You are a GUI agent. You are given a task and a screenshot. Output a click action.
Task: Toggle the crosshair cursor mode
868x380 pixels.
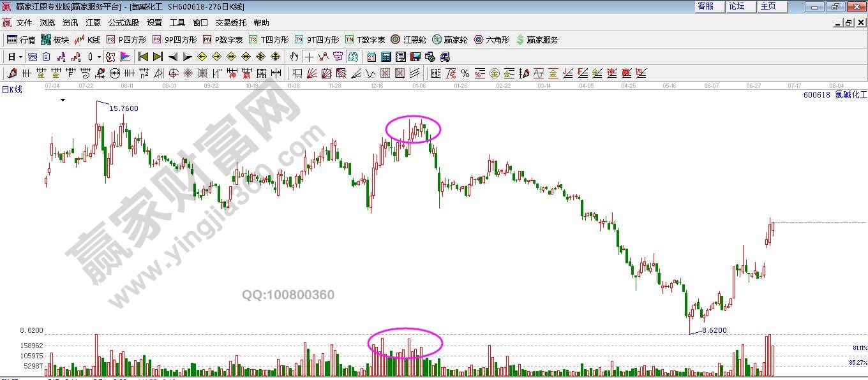point(309,57)
